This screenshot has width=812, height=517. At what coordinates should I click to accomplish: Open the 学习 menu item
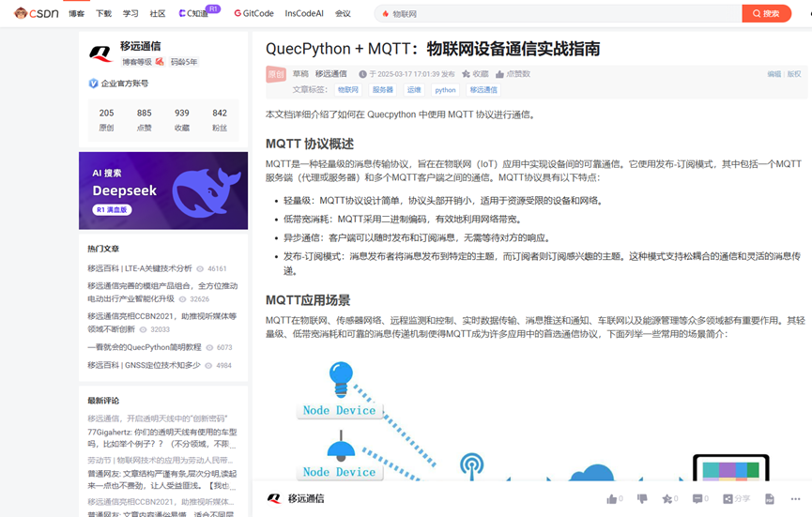coord(130,13)
